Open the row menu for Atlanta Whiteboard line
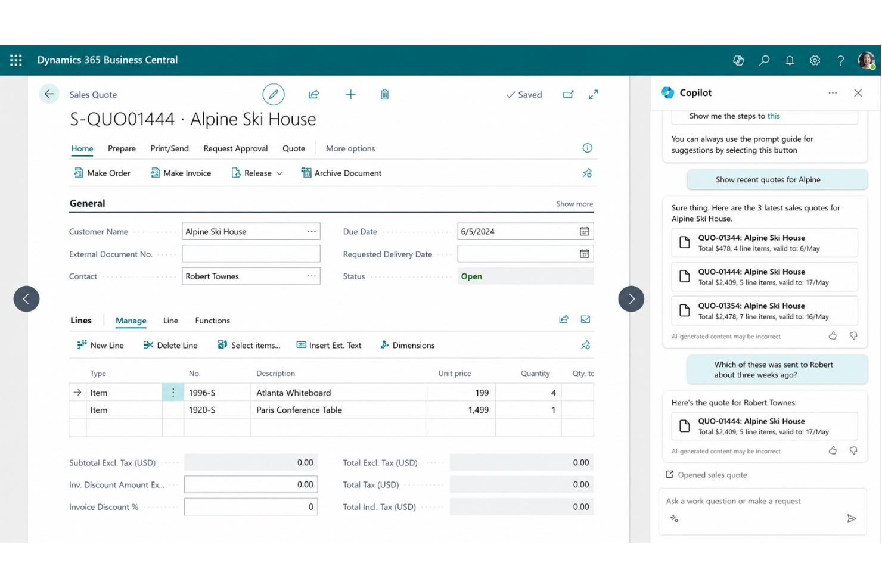This screenshot has width=882, height=588. (173, 393)
